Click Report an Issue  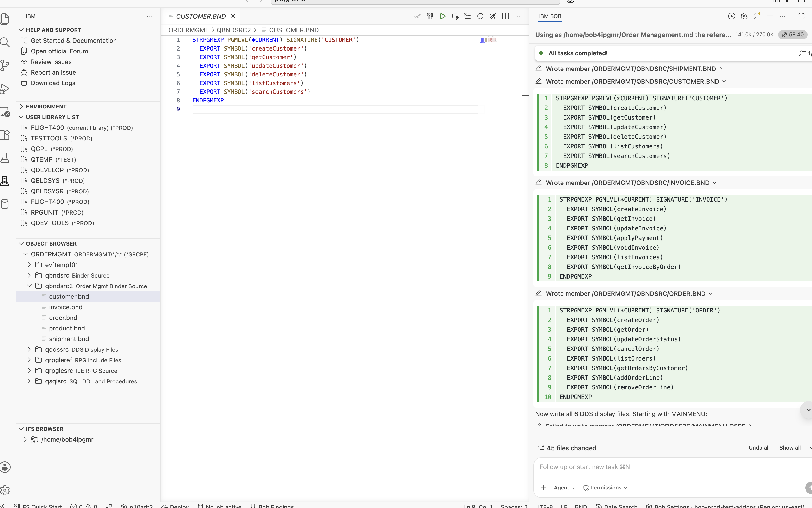pyautogui.click(x=53, y=73)
